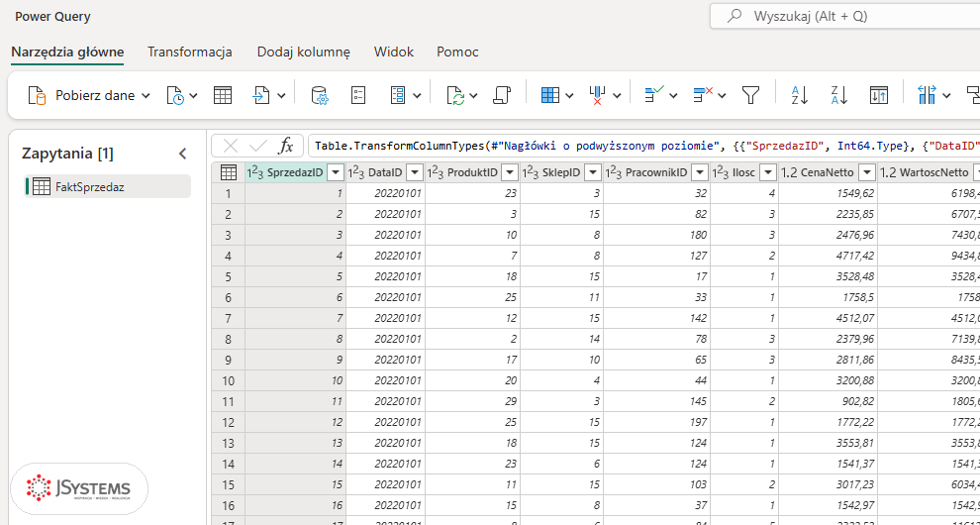
Task: Click cell value 180 in PracownikID
Action: pos(657,235)
